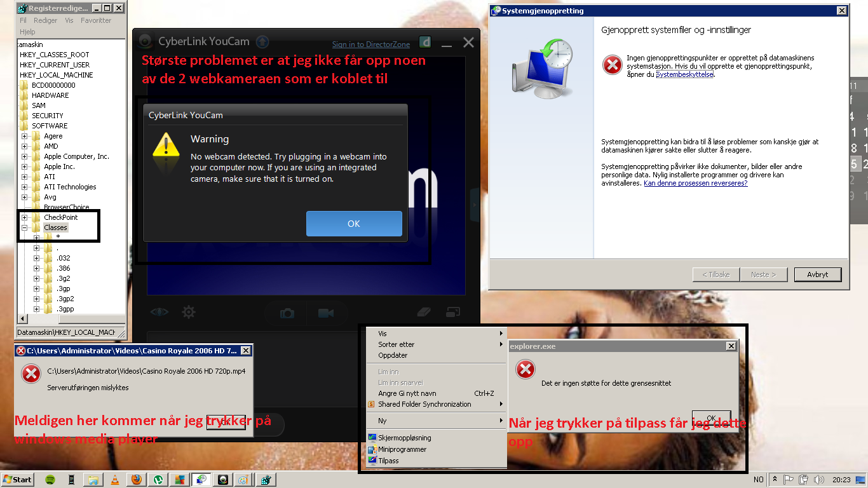Click the Action Center flag tray icon
Viewport: 868px width, 488px height.
[x=789, y=480]
